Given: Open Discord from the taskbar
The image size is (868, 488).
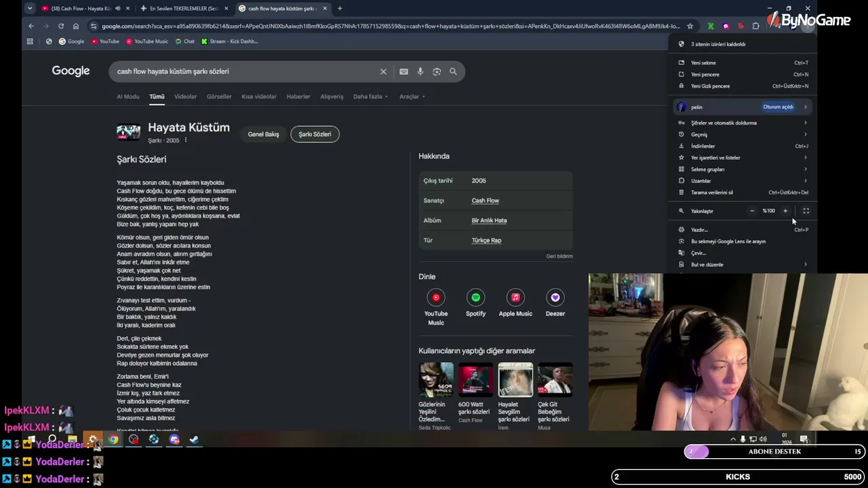Looking at the screenshot, I should [174, 439].
